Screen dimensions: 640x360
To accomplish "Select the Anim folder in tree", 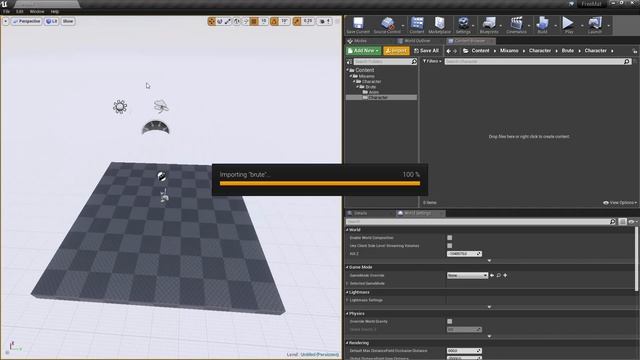I will click(x=373, y=92).
